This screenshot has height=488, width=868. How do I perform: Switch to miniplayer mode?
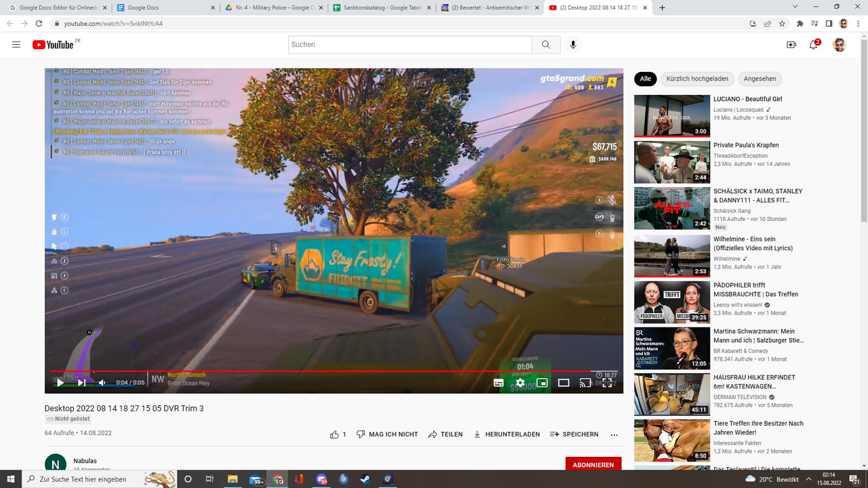point(542,383)
